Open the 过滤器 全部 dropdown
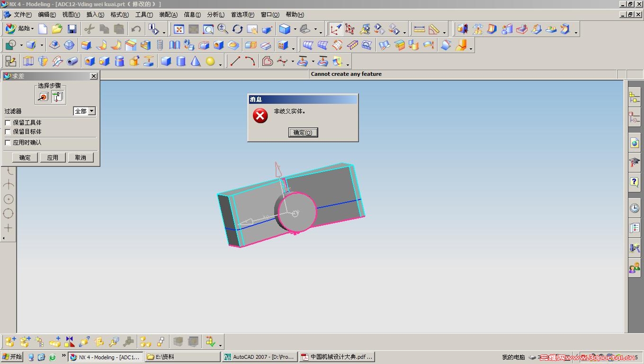 pyautogui.click(x=85, y=111)
